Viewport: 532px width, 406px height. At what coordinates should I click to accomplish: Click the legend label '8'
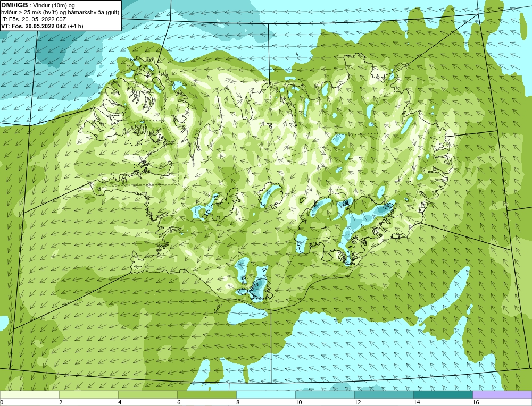pos(237,402)
